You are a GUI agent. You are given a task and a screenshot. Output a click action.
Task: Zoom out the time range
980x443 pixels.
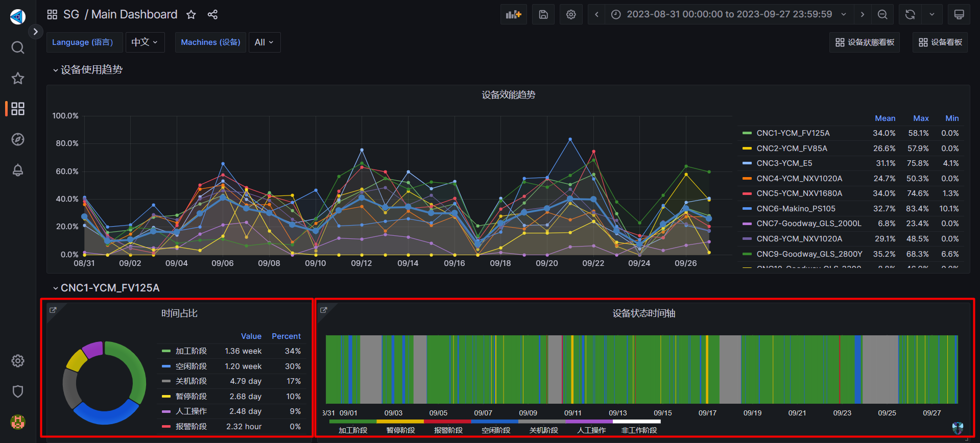[882, 14]
